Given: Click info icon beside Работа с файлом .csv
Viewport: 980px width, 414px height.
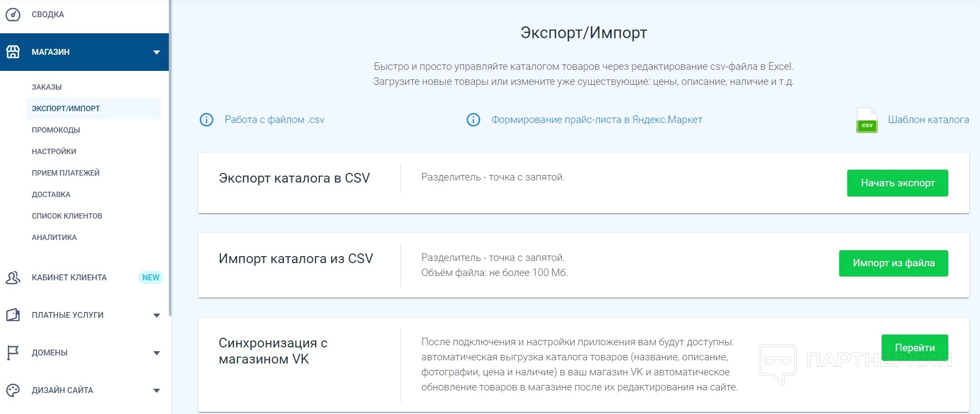Looking at the screenshot, I should point(206,120).
